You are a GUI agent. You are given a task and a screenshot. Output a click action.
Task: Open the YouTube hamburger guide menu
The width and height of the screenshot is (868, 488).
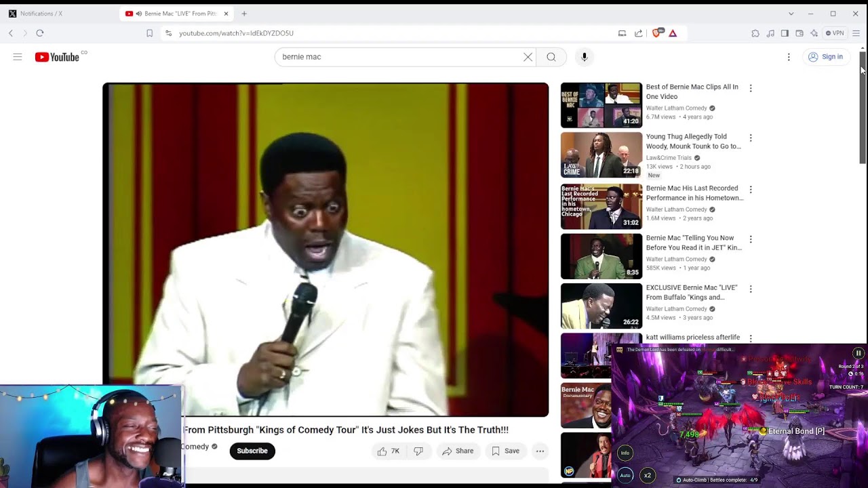click(x=18, y=57)
